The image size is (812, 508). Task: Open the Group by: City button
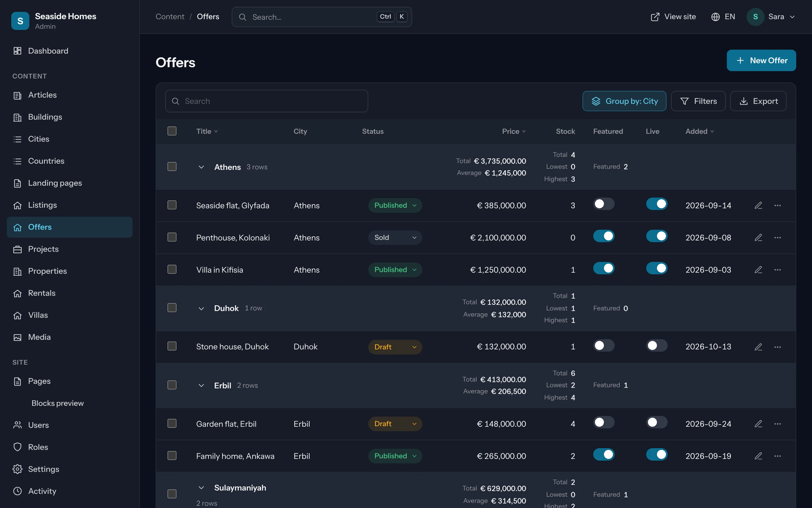coord(624,101)
